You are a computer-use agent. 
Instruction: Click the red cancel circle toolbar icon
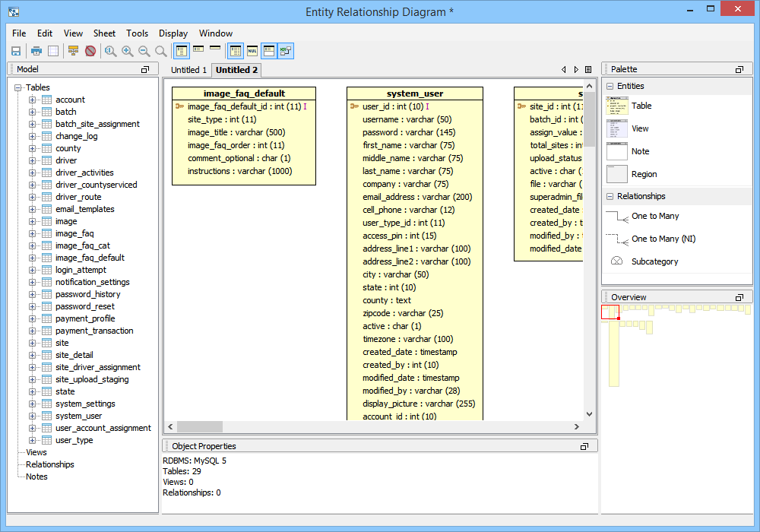pos(90,51)
